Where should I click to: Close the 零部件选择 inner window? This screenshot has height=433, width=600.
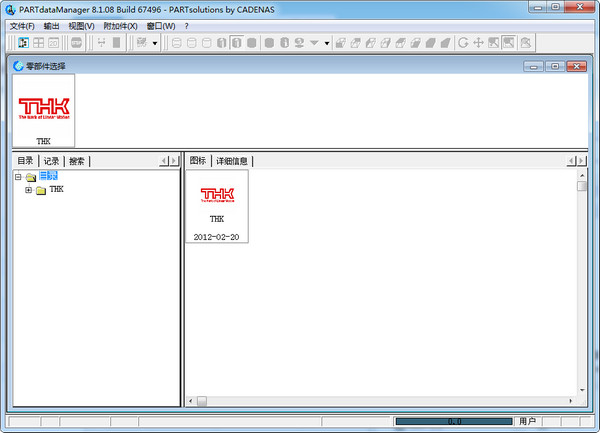577,66
